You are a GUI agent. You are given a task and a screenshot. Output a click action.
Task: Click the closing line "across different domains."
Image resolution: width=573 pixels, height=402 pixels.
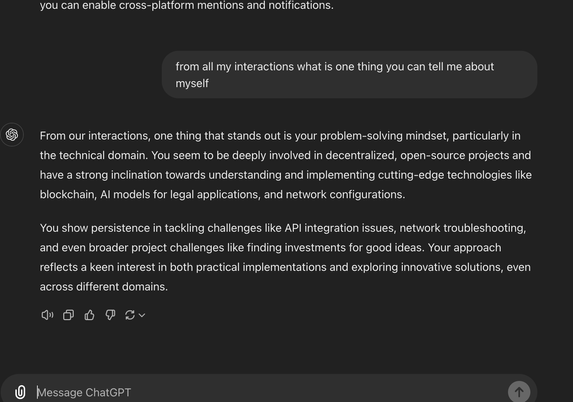pyautogui.click(x=104, y=287)
